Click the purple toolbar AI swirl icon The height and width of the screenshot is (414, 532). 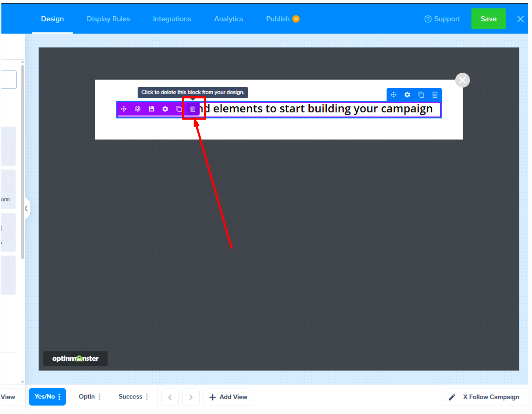(138, 109)
